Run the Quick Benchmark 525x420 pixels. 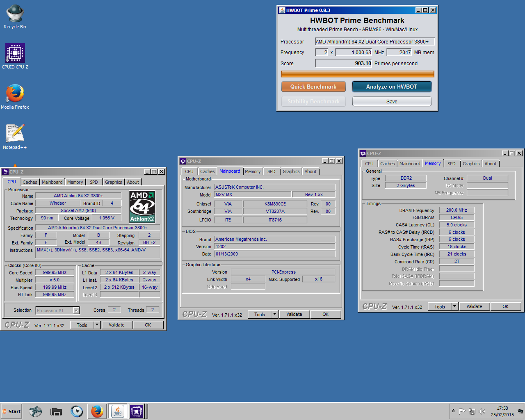(313, 87)
